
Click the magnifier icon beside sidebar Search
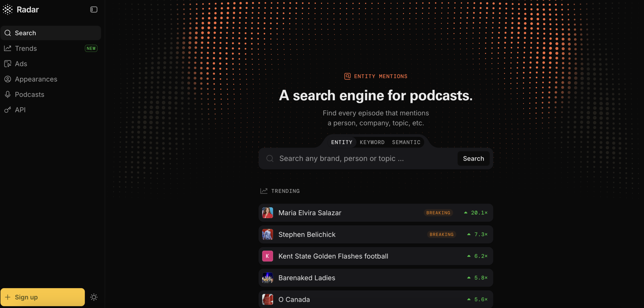pos(8,33)
